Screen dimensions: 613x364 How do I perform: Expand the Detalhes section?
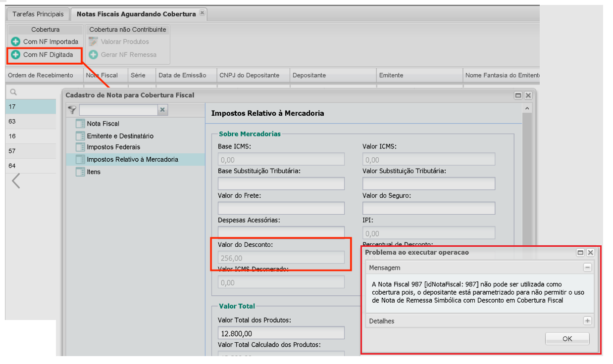coord(587,321)
